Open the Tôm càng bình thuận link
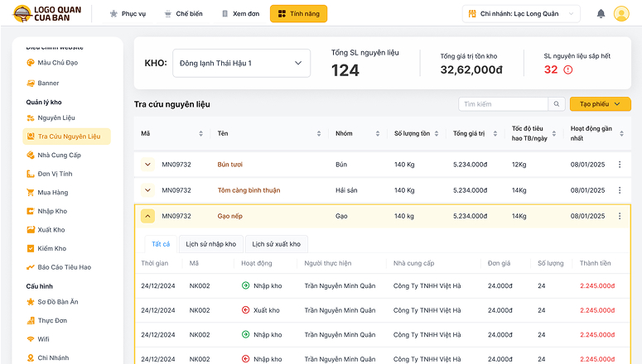The height and width of the screenshot is (364, 642). (249, 190)
